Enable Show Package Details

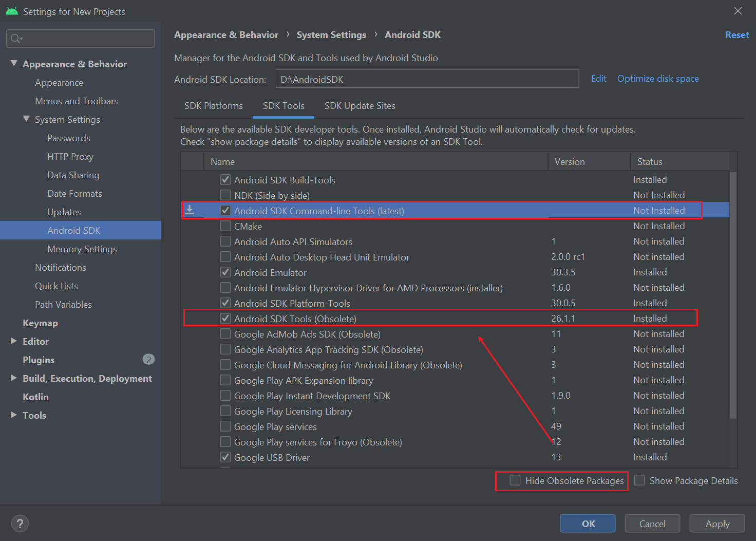[x=639, y=480]
